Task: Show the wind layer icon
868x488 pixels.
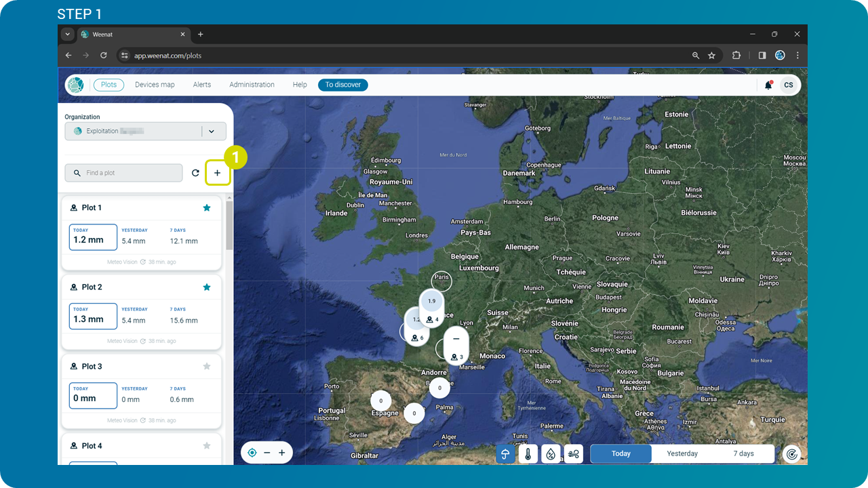Action: (x=574, y=454)
